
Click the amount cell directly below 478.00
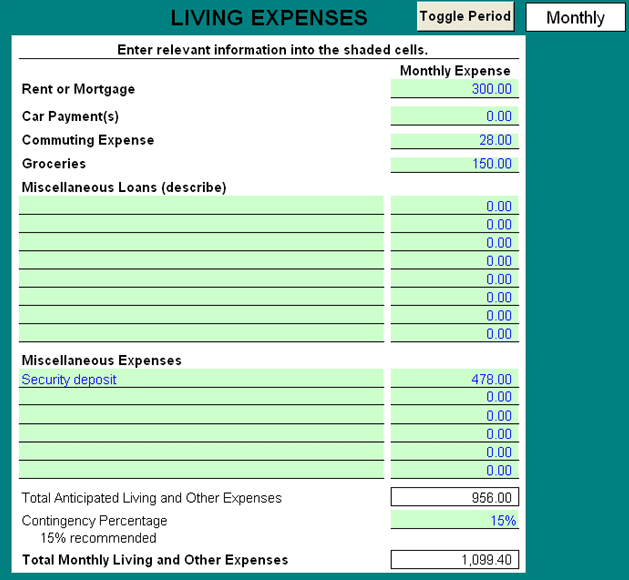pos(455,397)
